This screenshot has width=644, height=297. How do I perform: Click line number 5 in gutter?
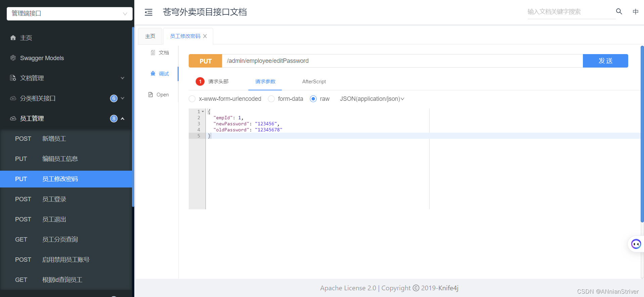click(x=199, y=136)
